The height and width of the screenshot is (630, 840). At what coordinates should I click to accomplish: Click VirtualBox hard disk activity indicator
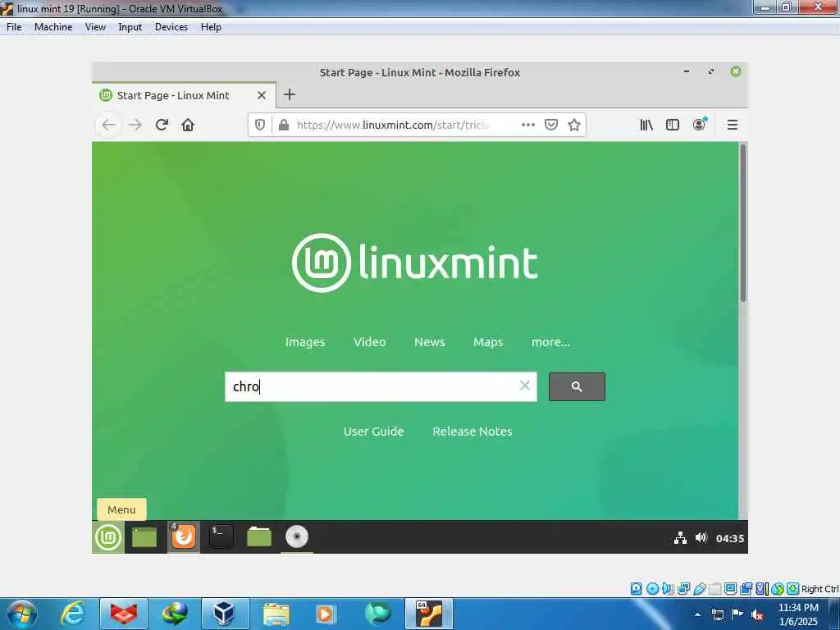[x=637, y=589]
